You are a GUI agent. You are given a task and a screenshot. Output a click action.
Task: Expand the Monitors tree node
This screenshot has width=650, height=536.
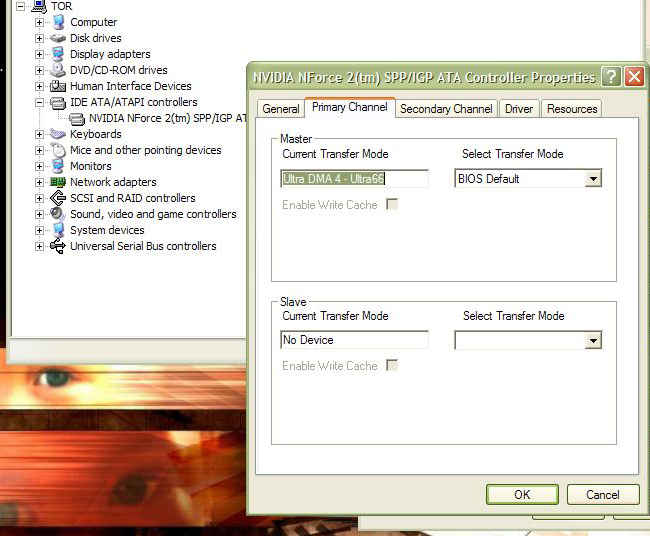40,166
